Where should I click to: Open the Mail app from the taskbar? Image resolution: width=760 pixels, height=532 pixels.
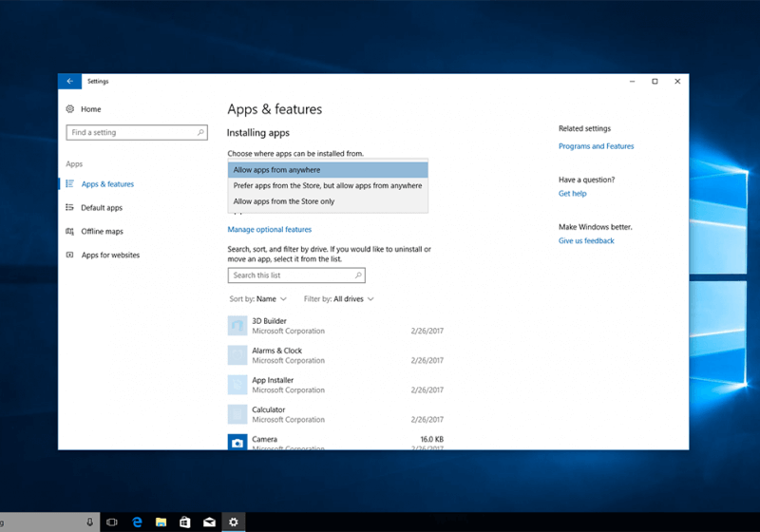(209, 522)
